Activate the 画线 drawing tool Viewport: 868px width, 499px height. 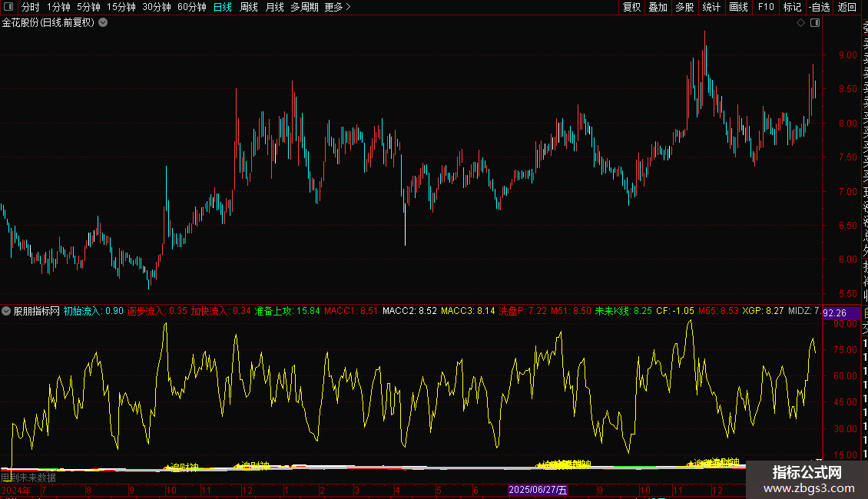738,7
